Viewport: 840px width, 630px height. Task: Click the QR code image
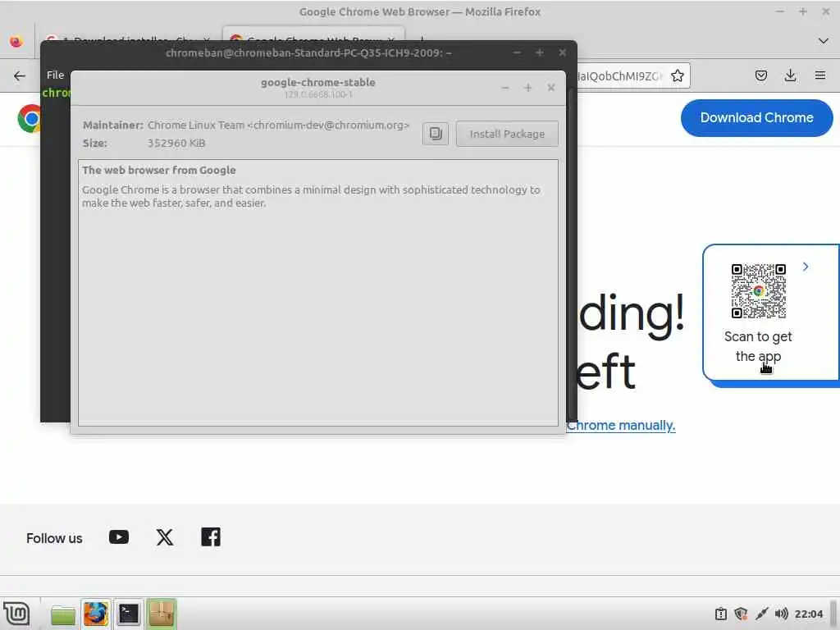759,291
